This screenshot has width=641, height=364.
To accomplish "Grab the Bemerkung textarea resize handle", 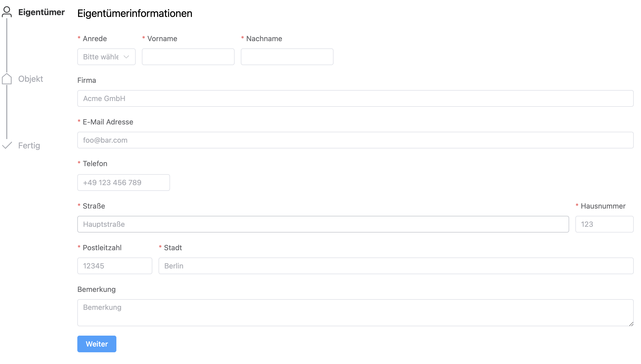I will [631, 324].
